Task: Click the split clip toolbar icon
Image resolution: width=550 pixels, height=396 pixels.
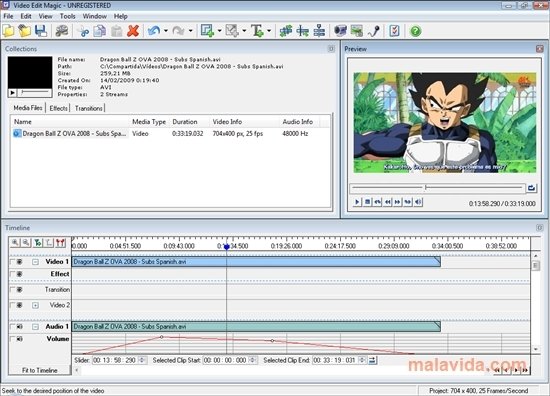Action: click(x=302, y=31)
